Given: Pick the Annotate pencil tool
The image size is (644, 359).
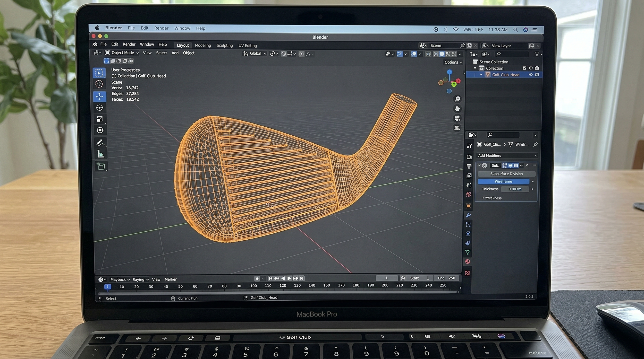Looking at the screenshot, I should click(x=100, y=142).
